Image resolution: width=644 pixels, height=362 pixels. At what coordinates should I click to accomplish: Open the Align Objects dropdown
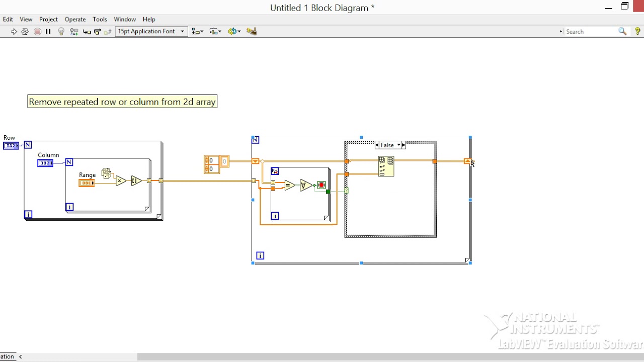pyautogui.click(x=197, y=31)
